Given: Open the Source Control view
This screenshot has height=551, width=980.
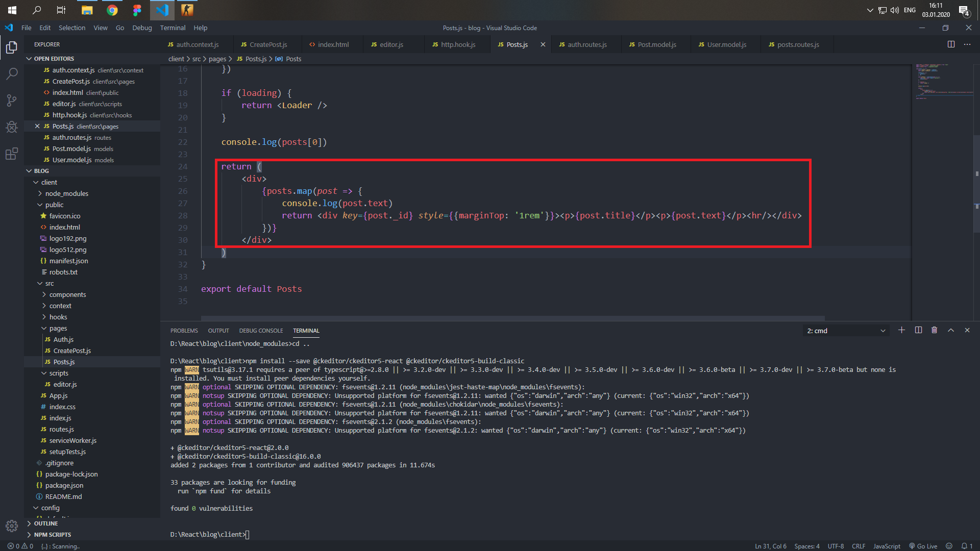Looking at the screenshot, I should pos(11,101).
